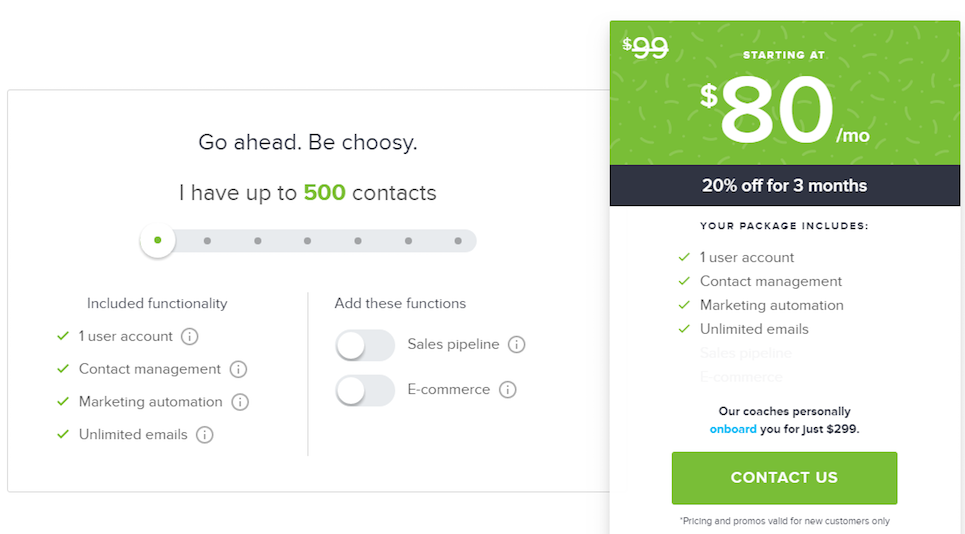Viewport: 965px width, 534px height.
Task: Click info icon for Marketing automation
Action: [240, 402]
